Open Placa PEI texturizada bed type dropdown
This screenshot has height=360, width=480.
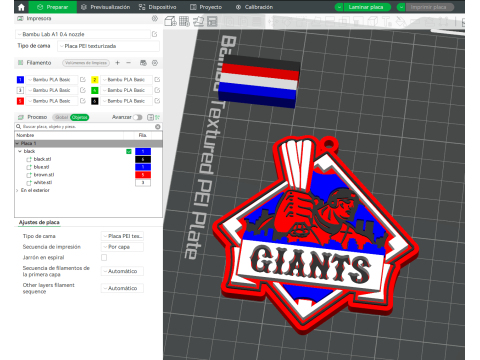click(x=108, y=46)
